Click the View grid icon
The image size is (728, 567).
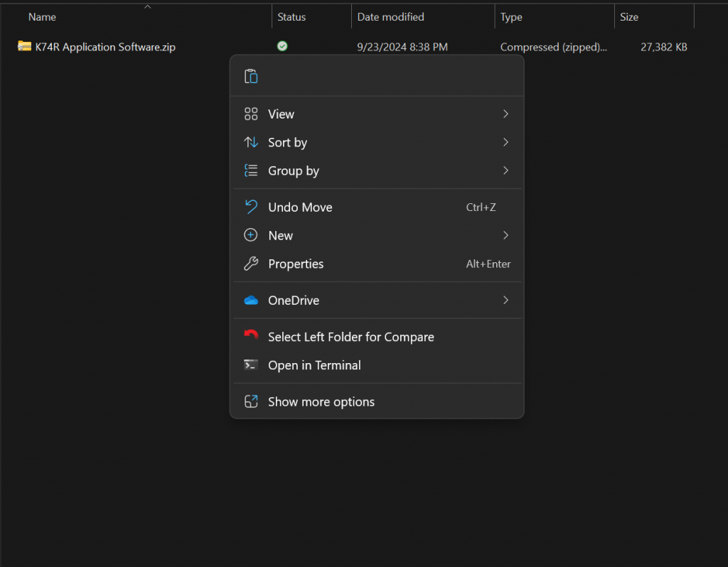tap(251, 114)
